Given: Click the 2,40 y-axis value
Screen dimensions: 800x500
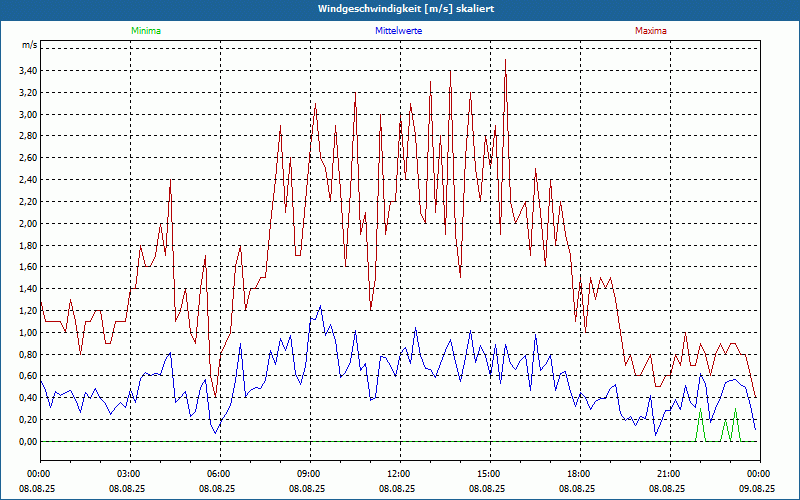Looking at the screenshot, I should click(28, 180).
